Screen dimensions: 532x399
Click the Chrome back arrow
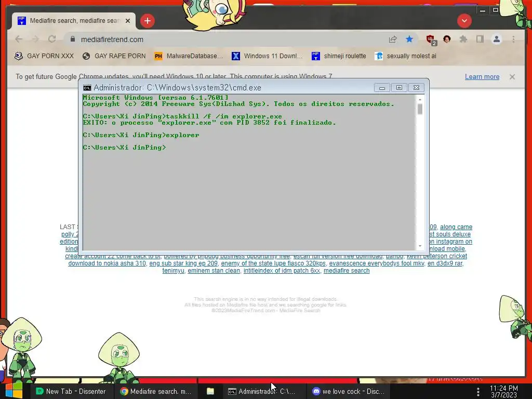pos(19,39)
